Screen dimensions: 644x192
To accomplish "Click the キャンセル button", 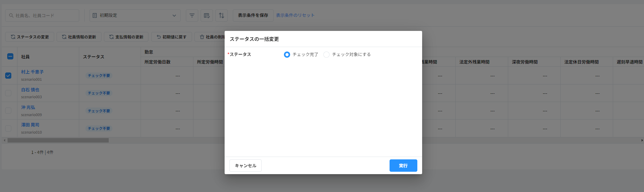I will (x=245, y=166).
